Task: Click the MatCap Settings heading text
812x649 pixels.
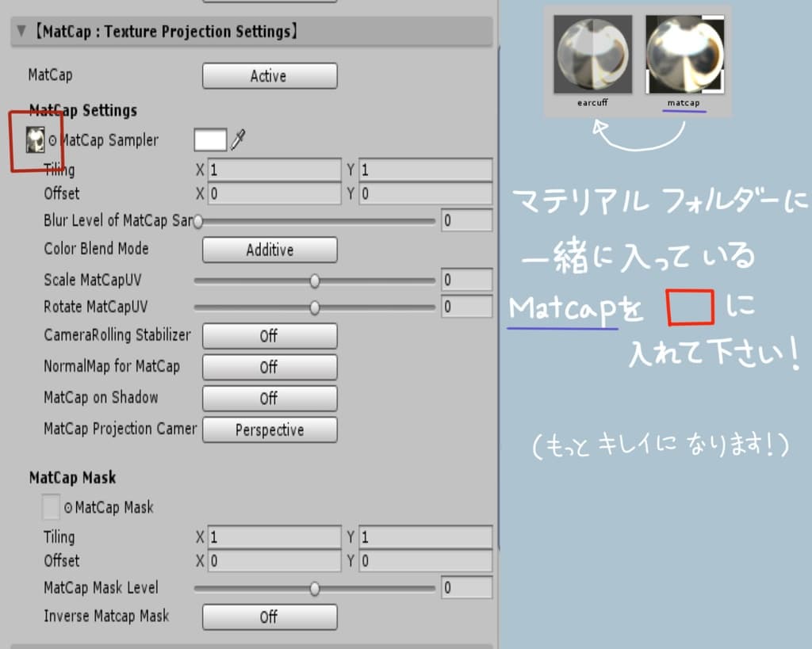Action: 83,110
